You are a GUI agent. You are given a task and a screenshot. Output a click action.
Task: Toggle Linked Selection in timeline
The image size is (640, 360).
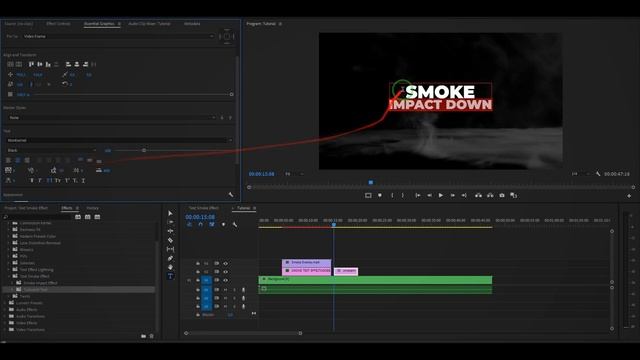(x=212, y=224)
